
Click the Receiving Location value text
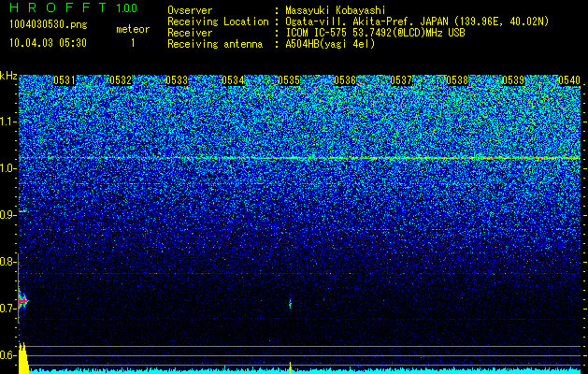pos(417,22)
